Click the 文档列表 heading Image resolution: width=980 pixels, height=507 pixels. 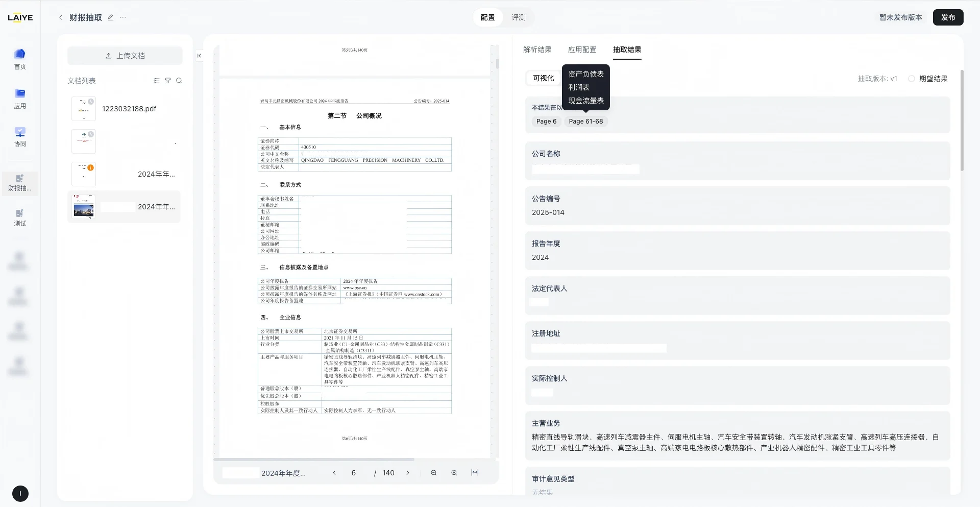pos(82,81)
